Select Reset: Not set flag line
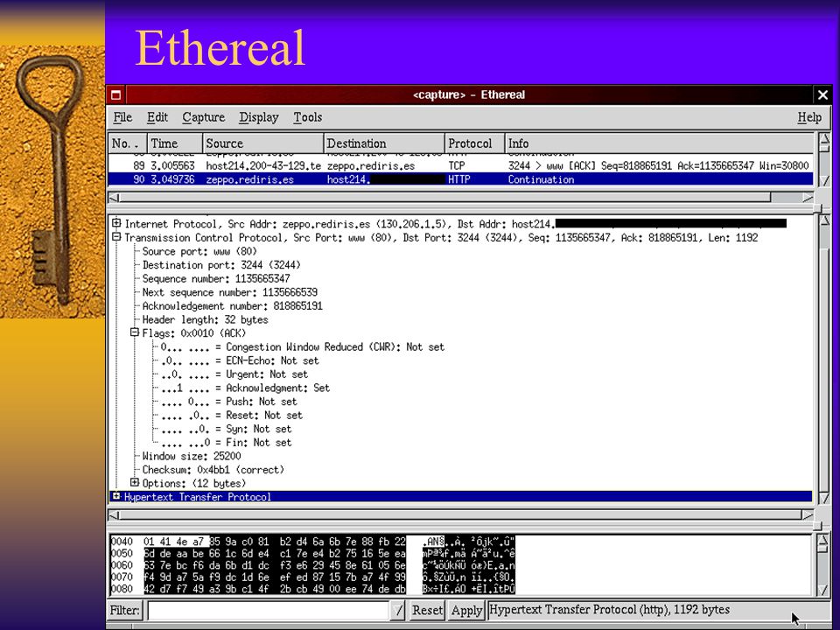The image size is (840, 630). pyautogui.click(x=231, y=415)
